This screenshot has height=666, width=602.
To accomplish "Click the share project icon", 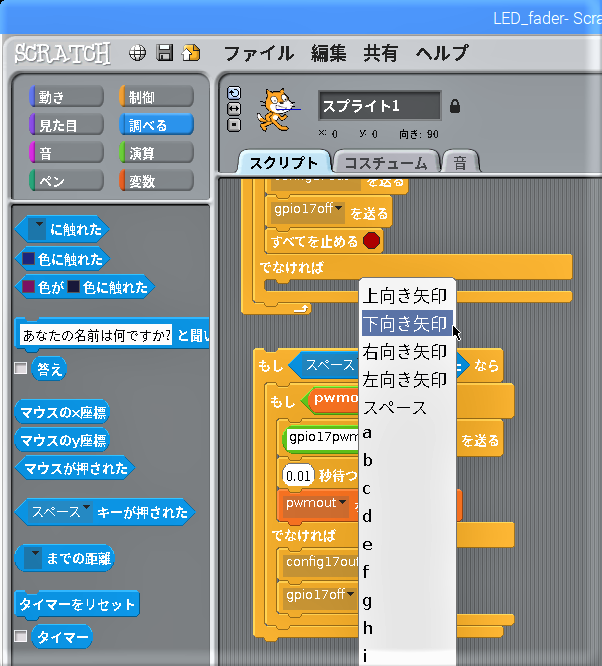I will tap(191, 53).
